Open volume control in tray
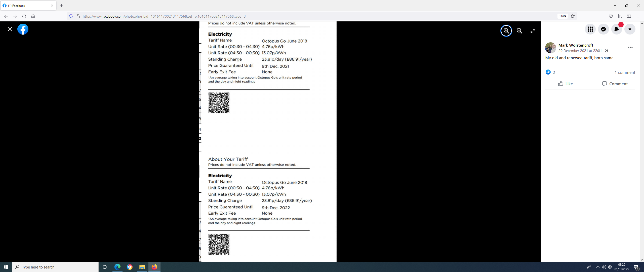644x272 pixels. coord(604,267)
